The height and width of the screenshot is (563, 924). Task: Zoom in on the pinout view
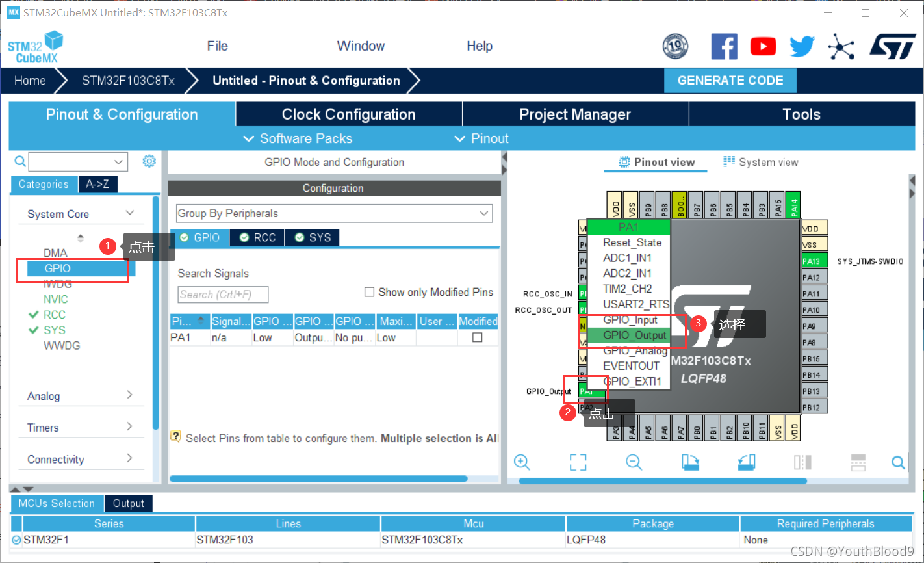point(522,462)
